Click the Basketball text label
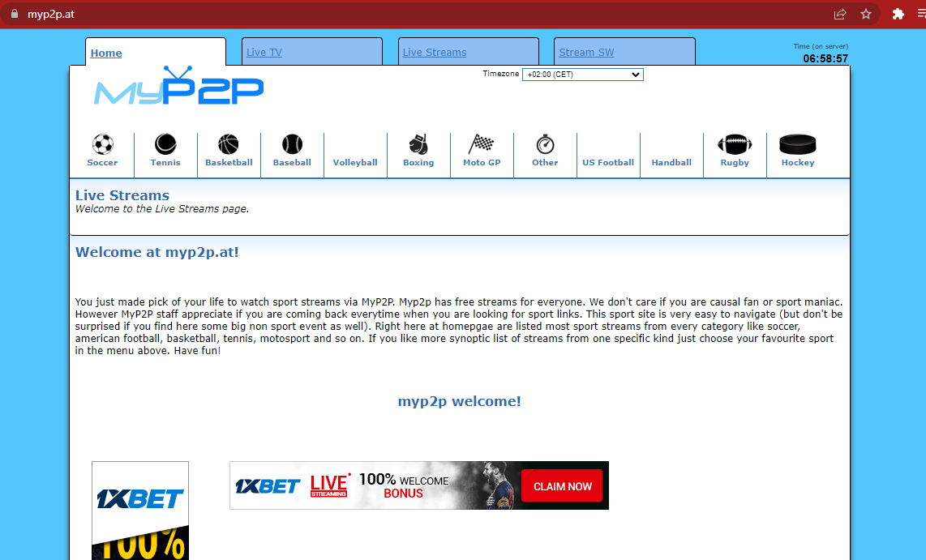 tap(229, 162)
